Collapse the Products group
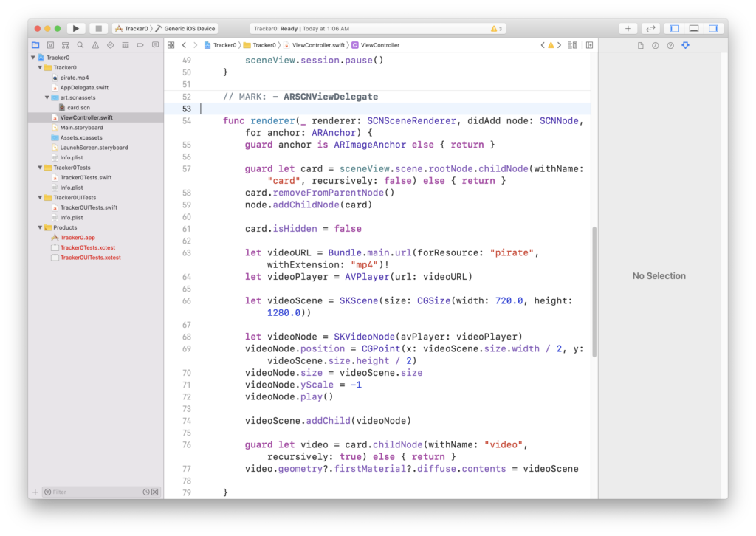Viewport: 756px width, 536px height. coord(40,227)
